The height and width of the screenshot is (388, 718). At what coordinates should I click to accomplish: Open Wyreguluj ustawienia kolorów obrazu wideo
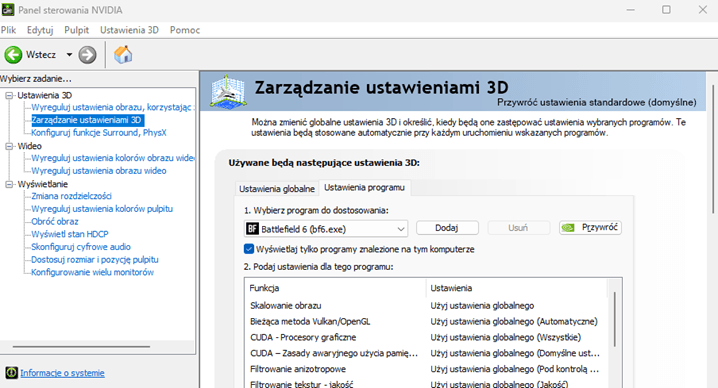point(113,158)
